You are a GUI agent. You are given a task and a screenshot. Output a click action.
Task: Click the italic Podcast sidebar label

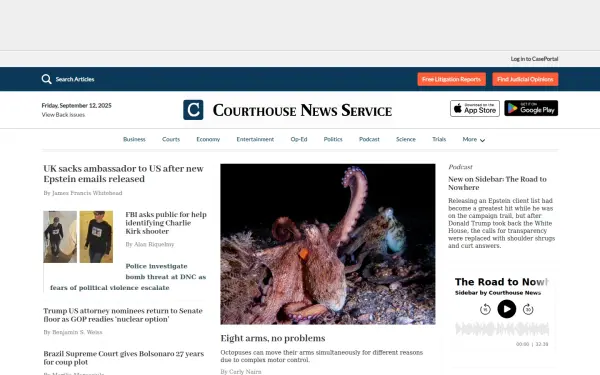coord(460,167)
